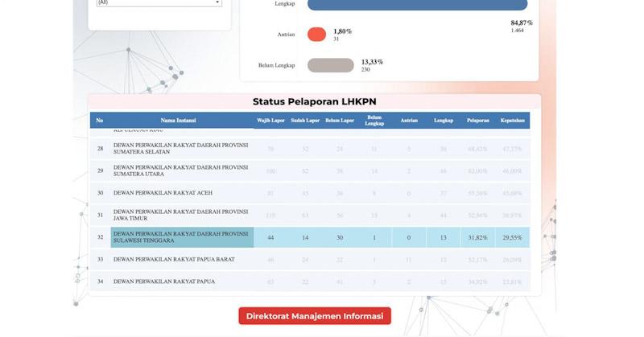Click the red Antrian bar
Screen dimensions: 644x337
316,35
